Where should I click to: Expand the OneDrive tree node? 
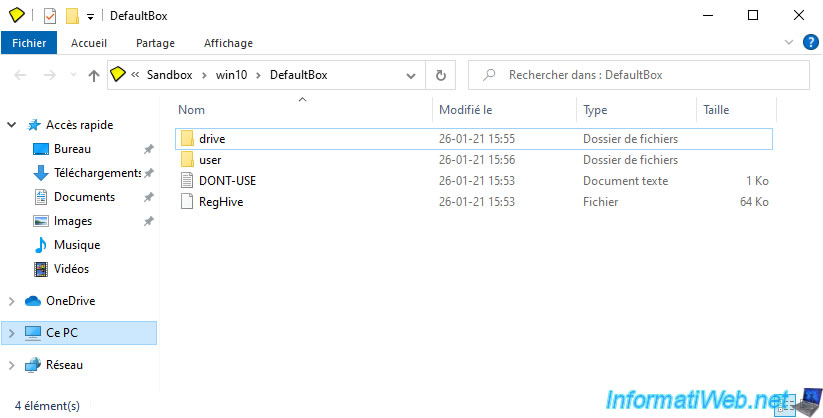click(x=12, y=301)
